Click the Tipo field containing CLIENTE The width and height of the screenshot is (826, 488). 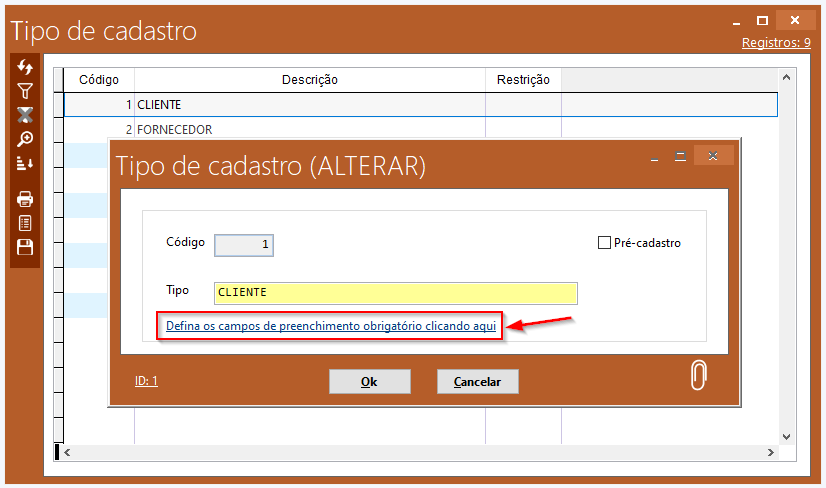click(395, 293)
